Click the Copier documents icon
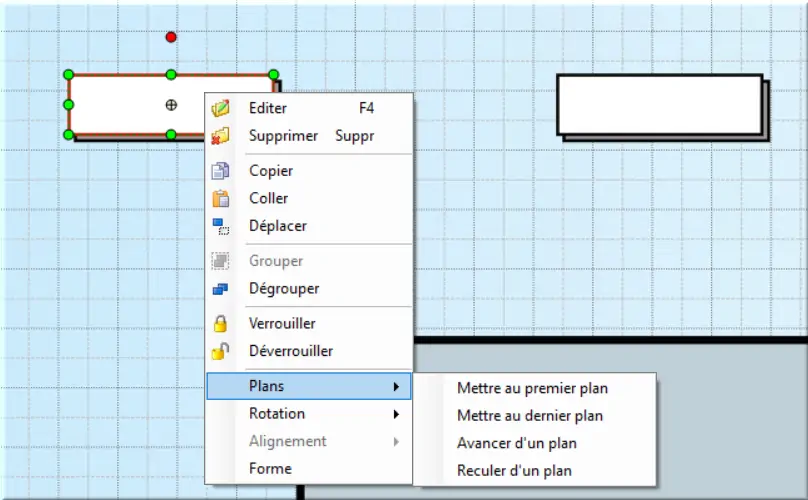Image resolution: width=808 pixels, height=500 pixels. [221, 171]
